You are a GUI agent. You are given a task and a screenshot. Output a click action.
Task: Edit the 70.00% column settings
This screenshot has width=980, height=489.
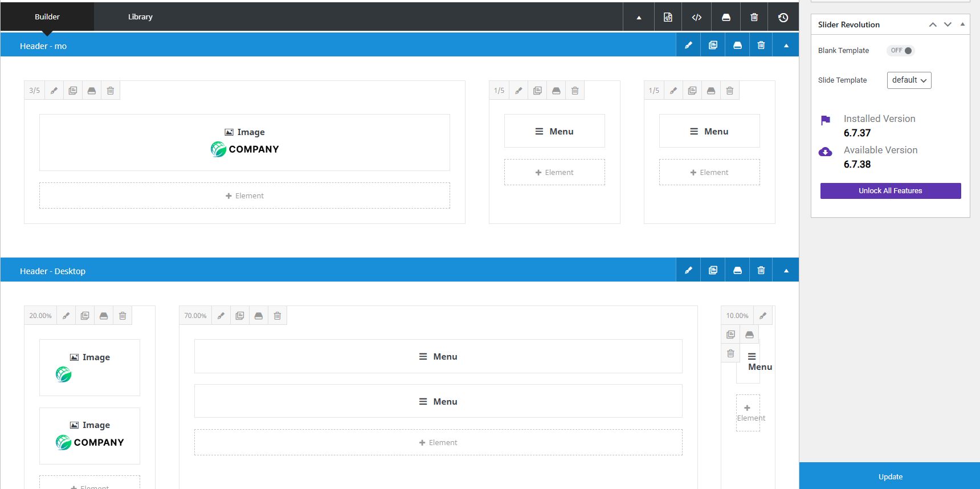[x=221, y=316]
